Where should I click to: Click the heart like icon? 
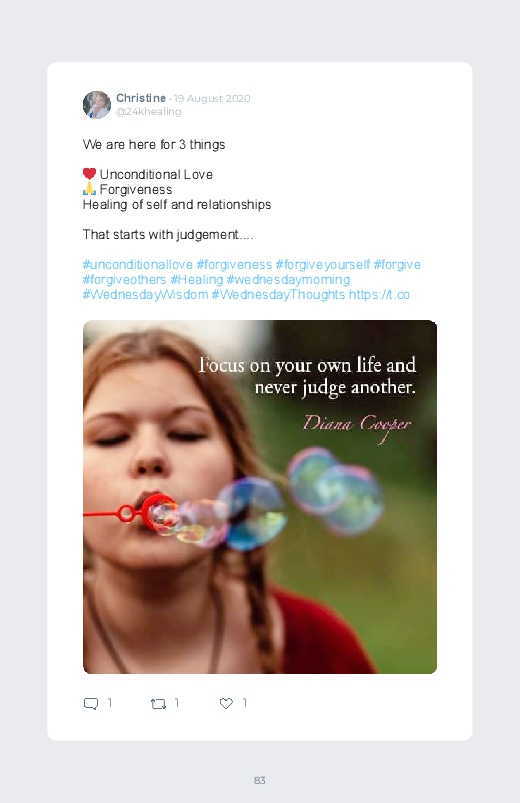point(226,704)
